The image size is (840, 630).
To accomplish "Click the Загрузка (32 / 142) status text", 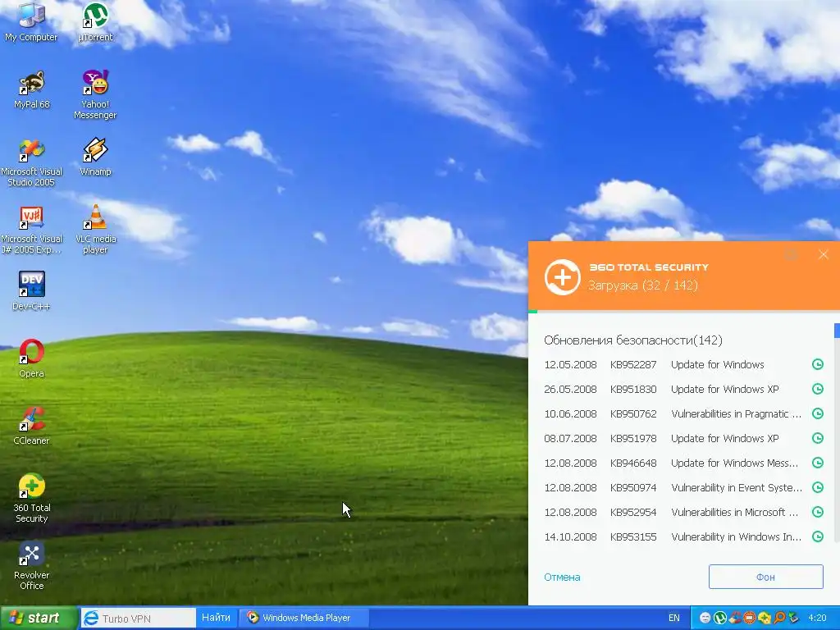I will click(x=643, y=285).
